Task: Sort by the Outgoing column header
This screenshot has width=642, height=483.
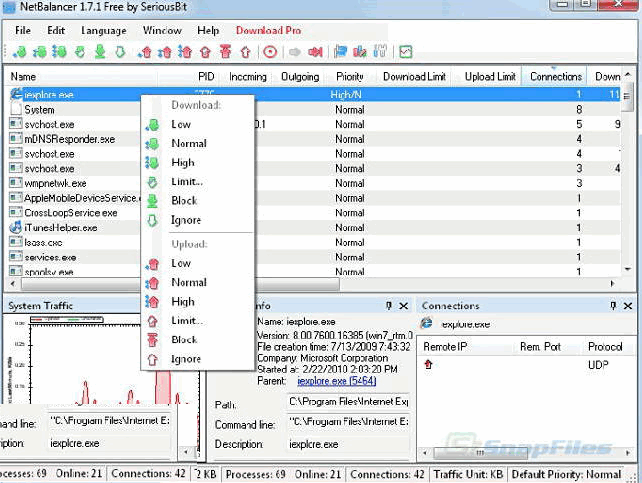Action: click(300, 77)
